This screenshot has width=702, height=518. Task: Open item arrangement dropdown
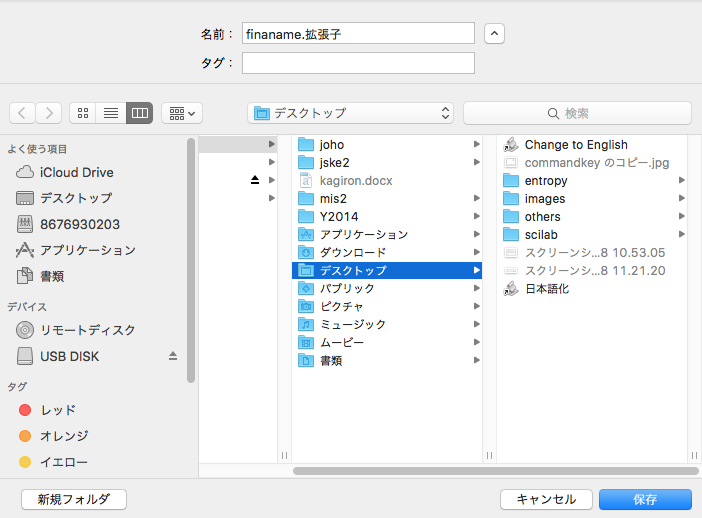[x=182, y=113]
